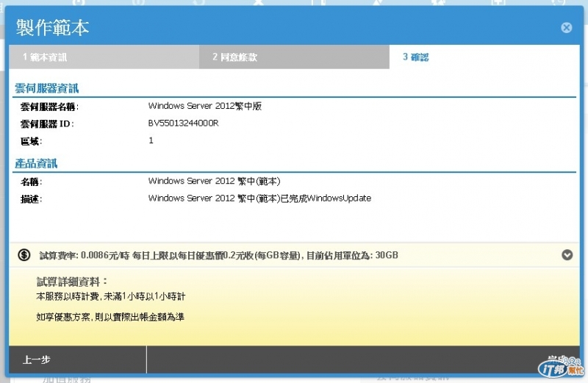Click the 上一步 previous step button

[x=78, y=359]
